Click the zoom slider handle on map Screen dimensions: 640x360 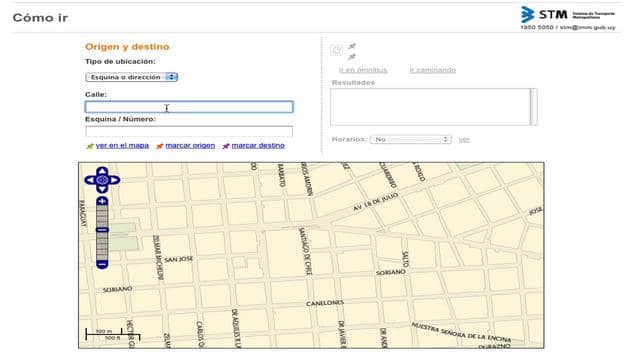102,230
